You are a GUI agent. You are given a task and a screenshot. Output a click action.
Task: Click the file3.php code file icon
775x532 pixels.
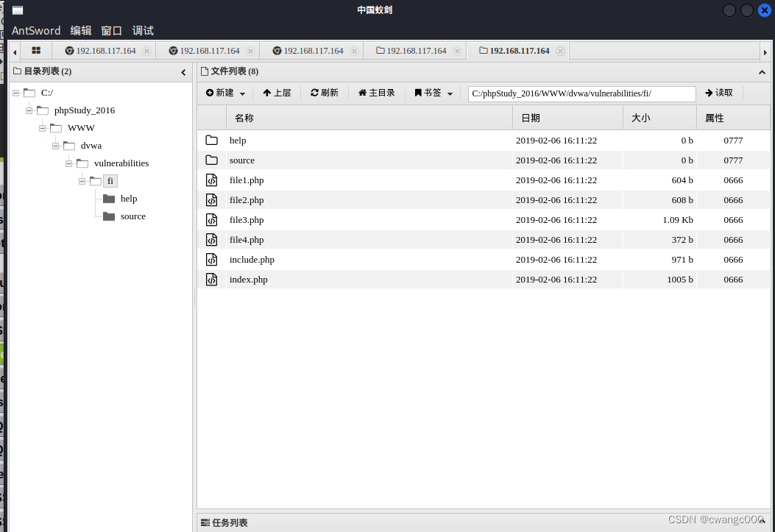(x=211, y=219)
